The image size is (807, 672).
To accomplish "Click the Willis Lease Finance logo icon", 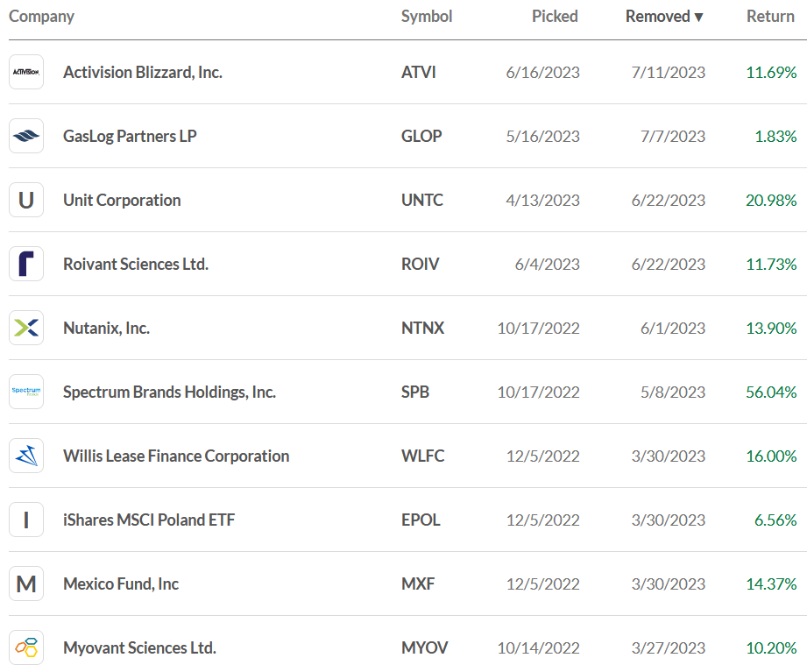I will [26, 456].
